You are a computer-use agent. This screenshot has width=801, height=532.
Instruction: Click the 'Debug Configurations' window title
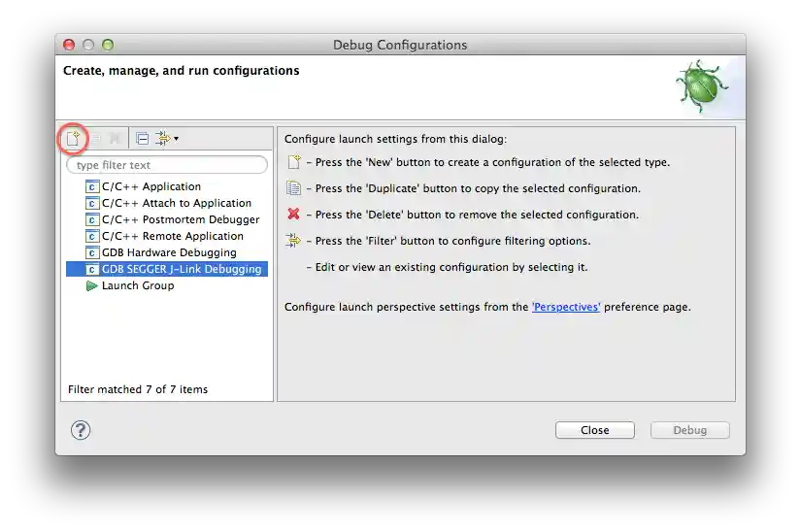400,45
